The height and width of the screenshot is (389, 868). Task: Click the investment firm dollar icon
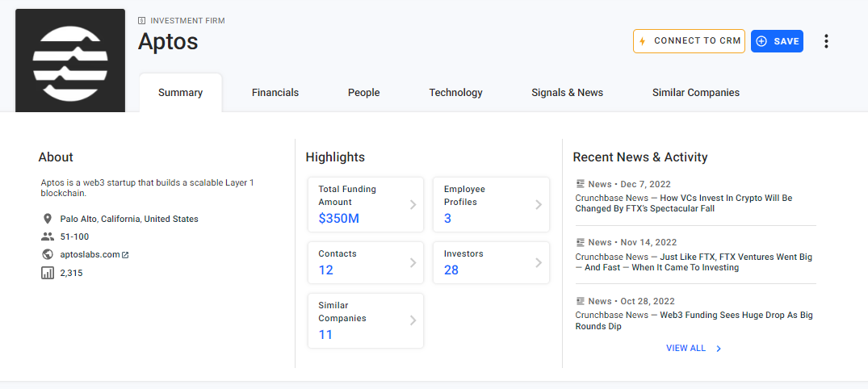click(142, 21)
